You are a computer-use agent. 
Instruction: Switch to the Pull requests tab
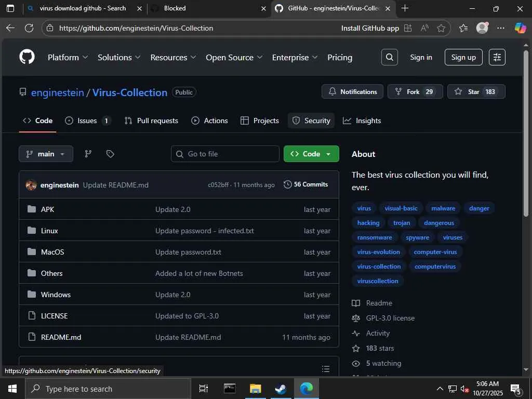(151, 121)
